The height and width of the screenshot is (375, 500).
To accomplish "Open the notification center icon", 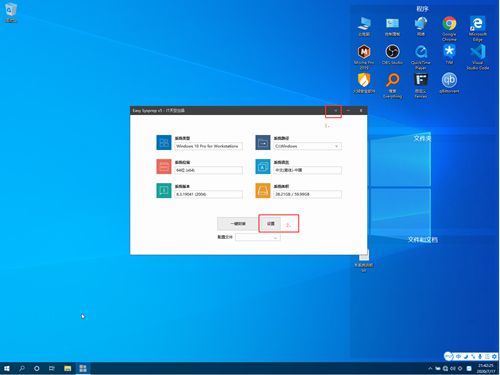I will click(x=469, y=368).
